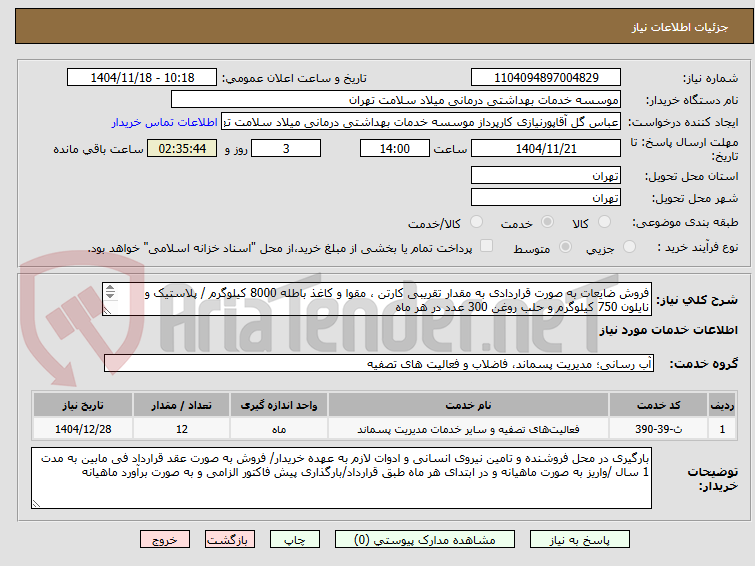755x566 pixels.
Task: Click the شهر محل تحویل field
Action: tap(546, 197)
